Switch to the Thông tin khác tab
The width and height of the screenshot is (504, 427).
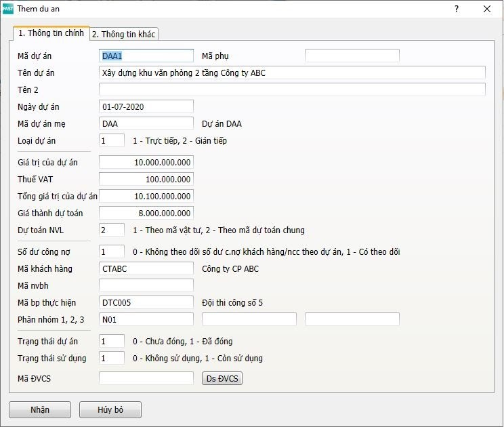tap(125, 34)
